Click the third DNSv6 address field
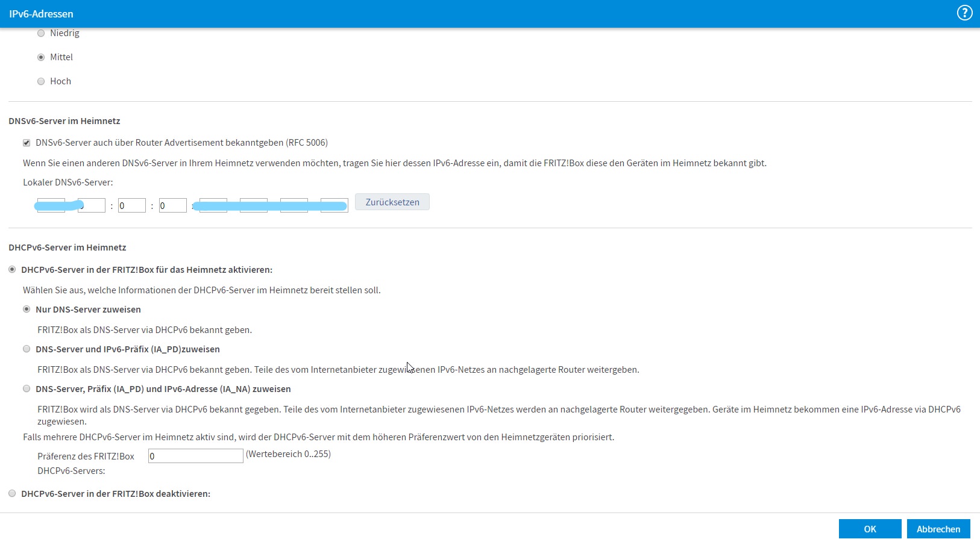 tap(132, 205)
